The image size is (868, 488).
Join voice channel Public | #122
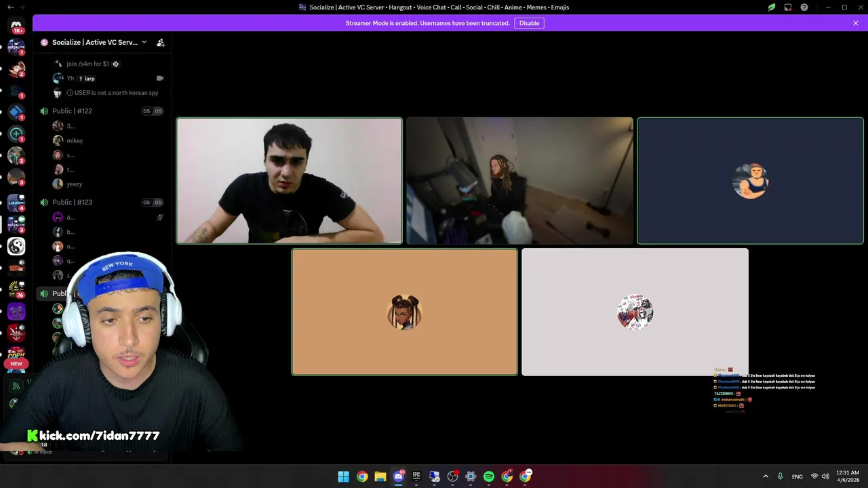click(102, 111)
